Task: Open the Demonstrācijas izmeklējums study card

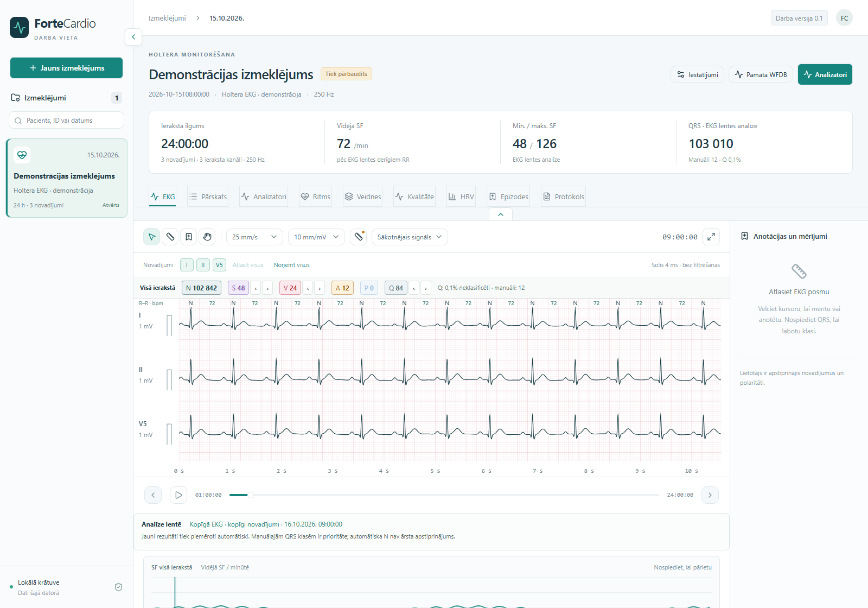Action: (x=67, y=178)
